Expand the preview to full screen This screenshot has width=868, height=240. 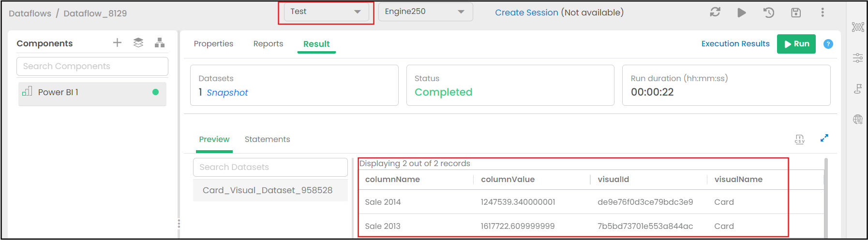coord(824,138)
